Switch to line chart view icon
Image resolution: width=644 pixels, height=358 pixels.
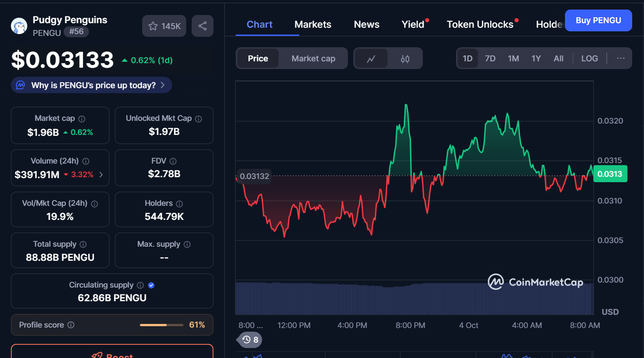[x=371, y=59]
